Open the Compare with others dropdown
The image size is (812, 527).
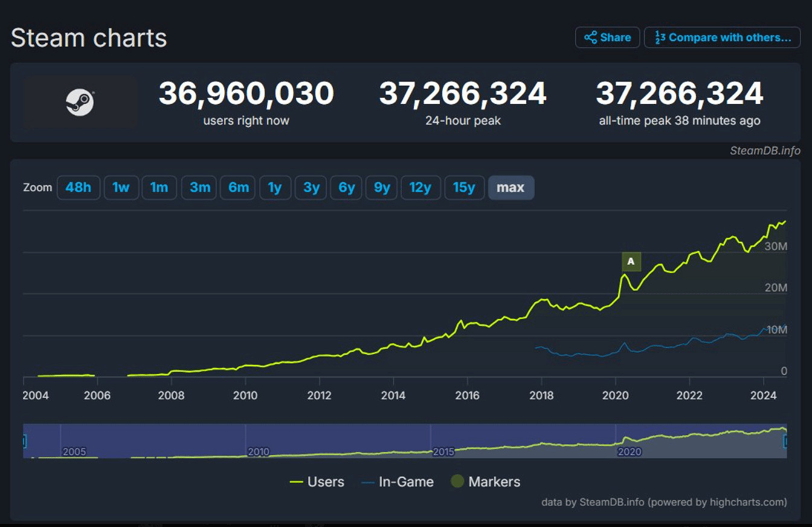click(x=722, y=37)
